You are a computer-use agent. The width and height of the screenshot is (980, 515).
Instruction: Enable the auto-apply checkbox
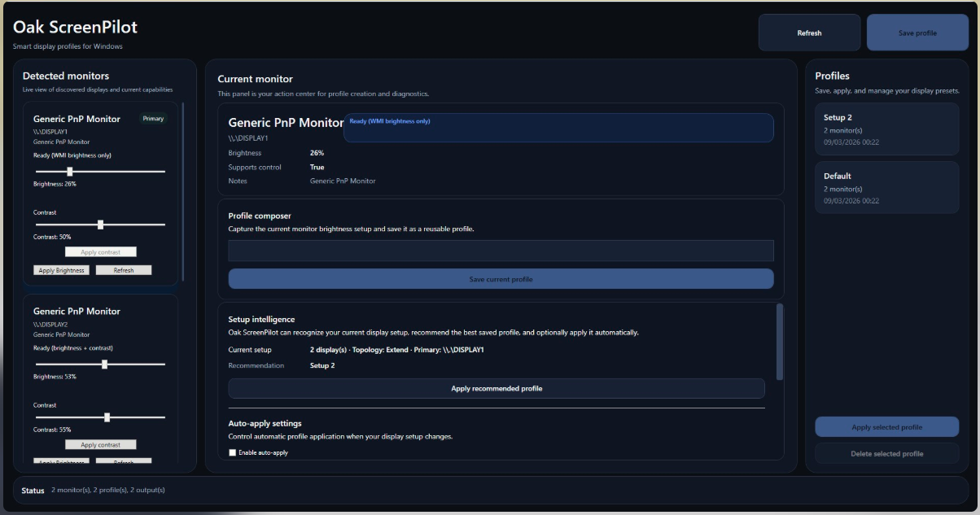coord(233,452)
